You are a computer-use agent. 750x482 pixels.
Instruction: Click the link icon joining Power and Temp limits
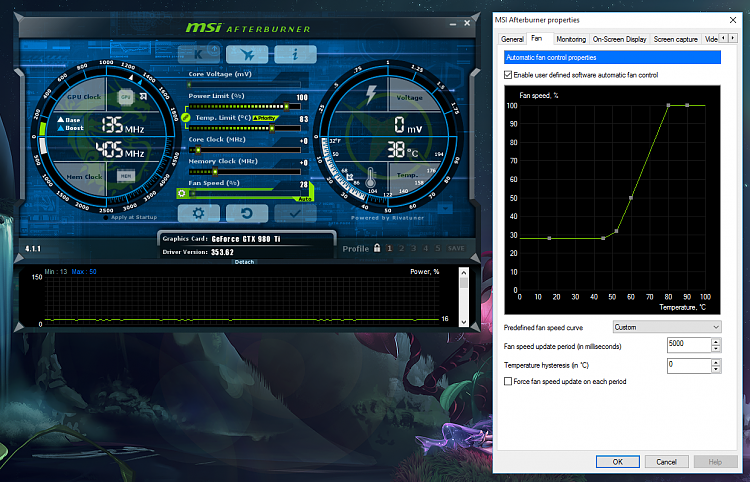click(x=186, y=117)
